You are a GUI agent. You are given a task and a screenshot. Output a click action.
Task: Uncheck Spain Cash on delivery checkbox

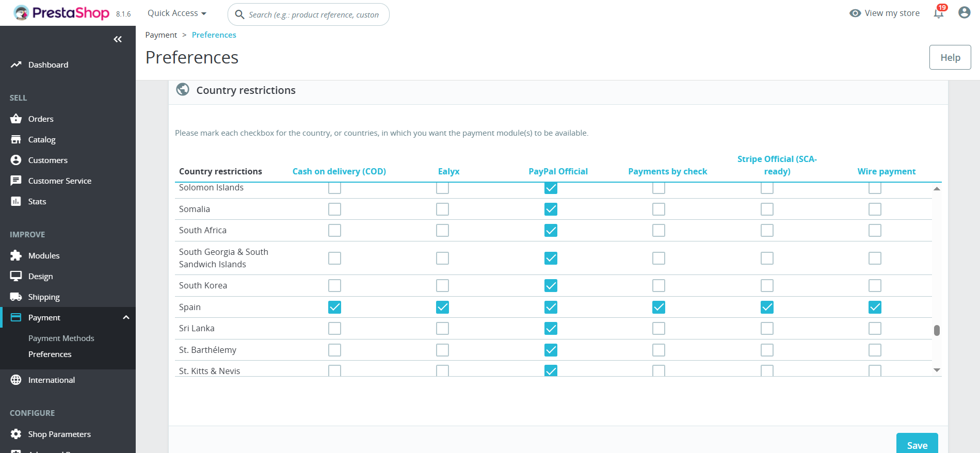[x=334, y=307]
